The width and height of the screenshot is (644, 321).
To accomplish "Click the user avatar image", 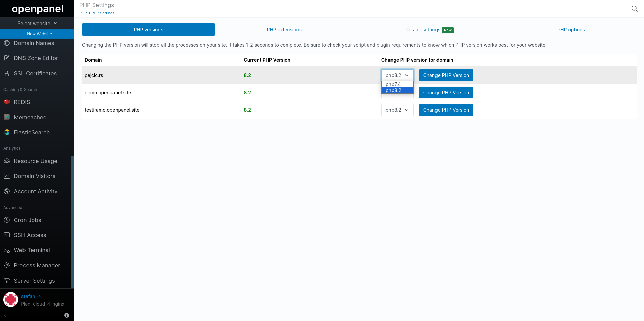I will click(11, 300).
